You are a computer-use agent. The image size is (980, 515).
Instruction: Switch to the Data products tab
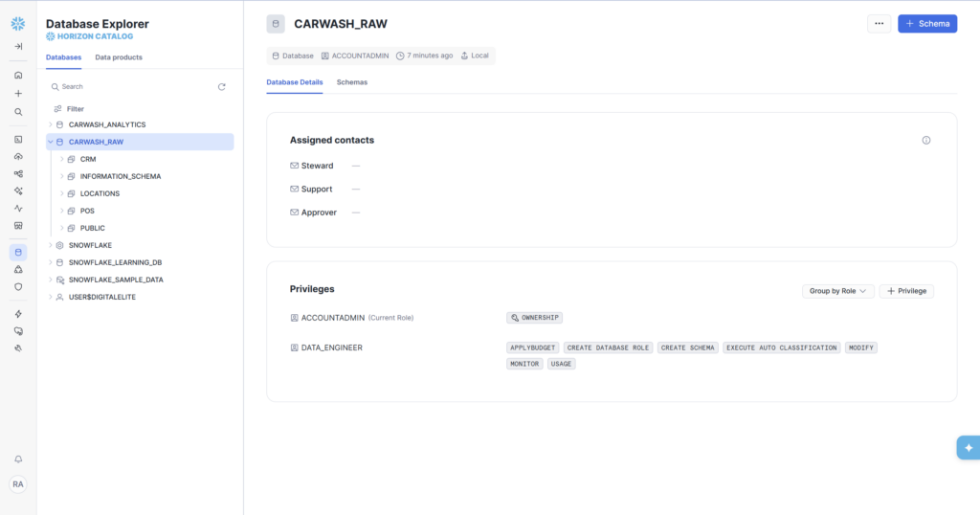119,57
